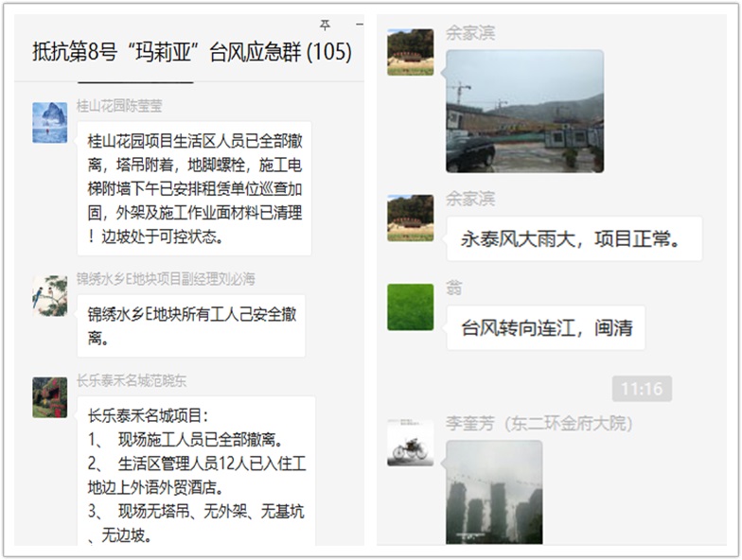Image resolution: width=742 pixels, height=560 pixels.
Task: Select the 台风转向连江，闽清 message
Action: click(x=545, y=327)
